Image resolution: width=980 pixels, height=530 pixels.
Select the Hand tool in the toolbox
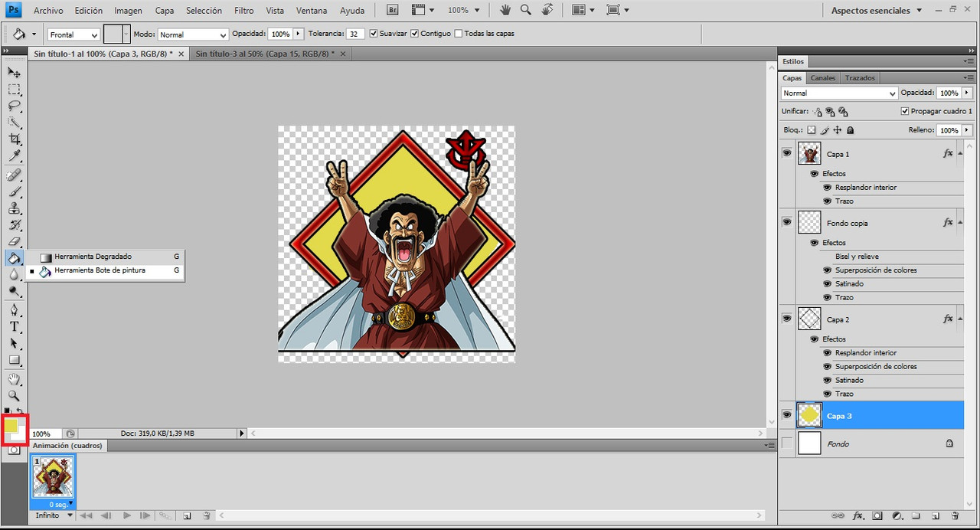[14, 379]
